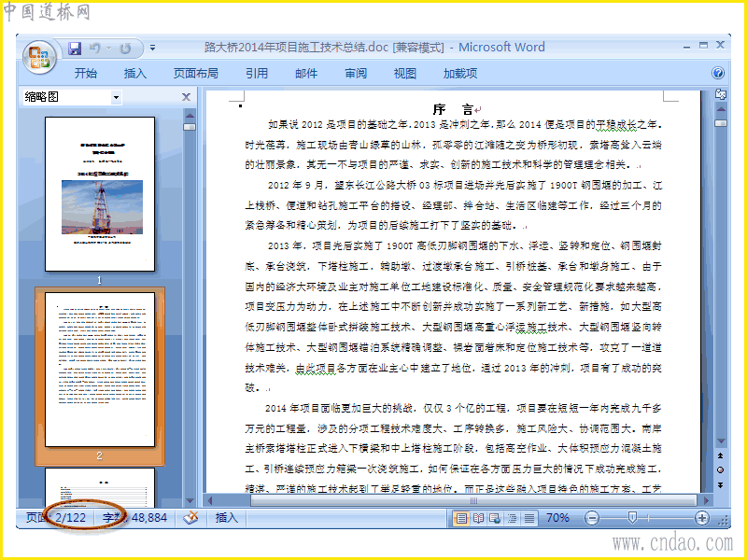This screenshot has height=560, width=747.
Task: Switch to Full Screen Reading view
Action: pyautogui.click(x=478, y=518)
